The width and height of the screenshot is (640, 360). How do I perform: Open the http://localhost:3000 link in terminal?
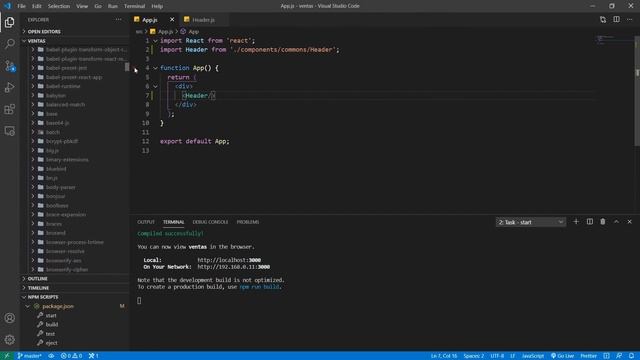point(229,260)
